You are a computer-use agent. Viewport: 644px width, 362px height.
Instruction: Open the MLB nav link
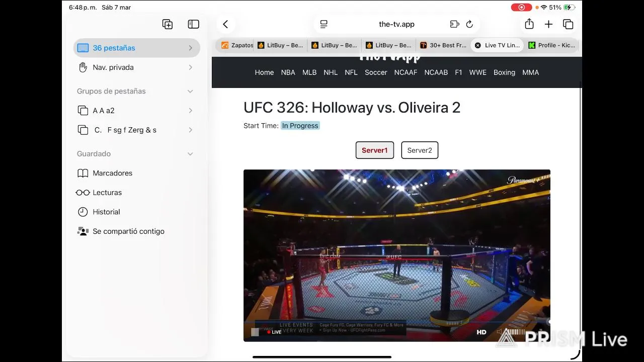coord(309,72)
